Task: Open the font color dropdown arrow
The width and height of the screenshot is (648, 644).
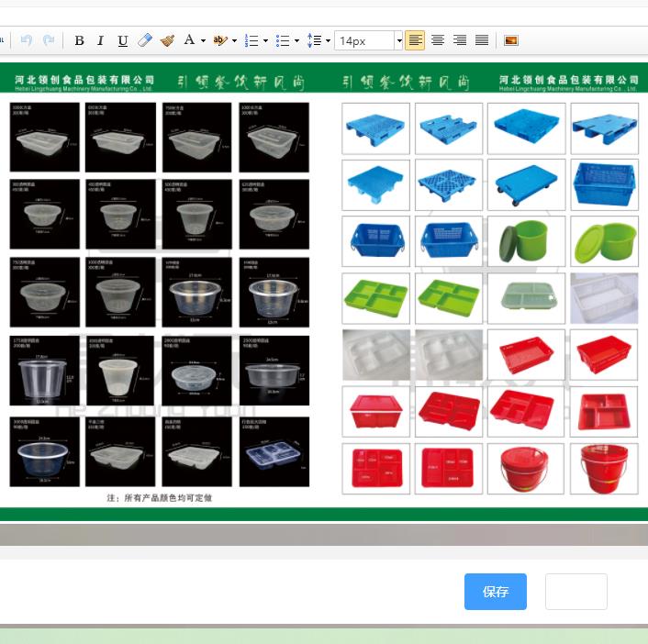Action: (x=203, y=41)
